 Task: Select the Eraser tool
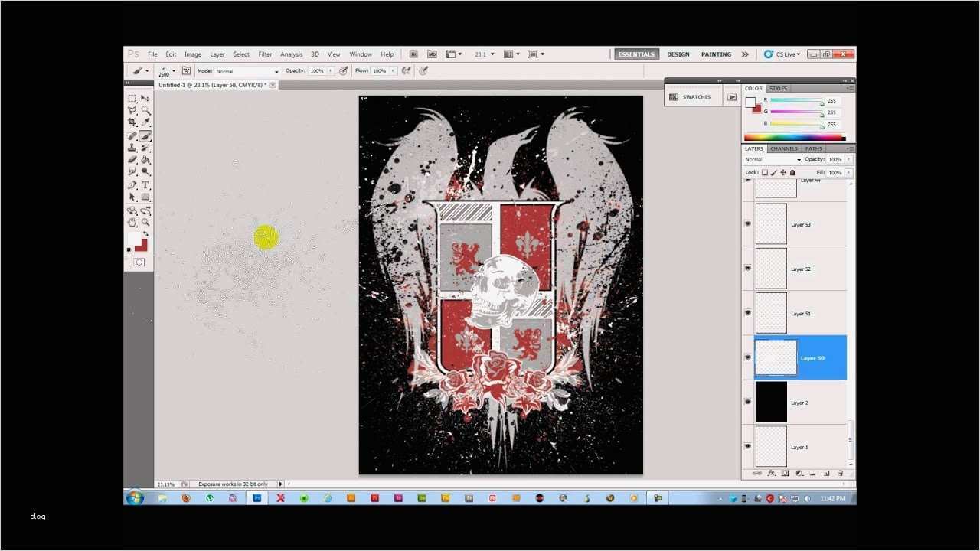pos(132,160)
